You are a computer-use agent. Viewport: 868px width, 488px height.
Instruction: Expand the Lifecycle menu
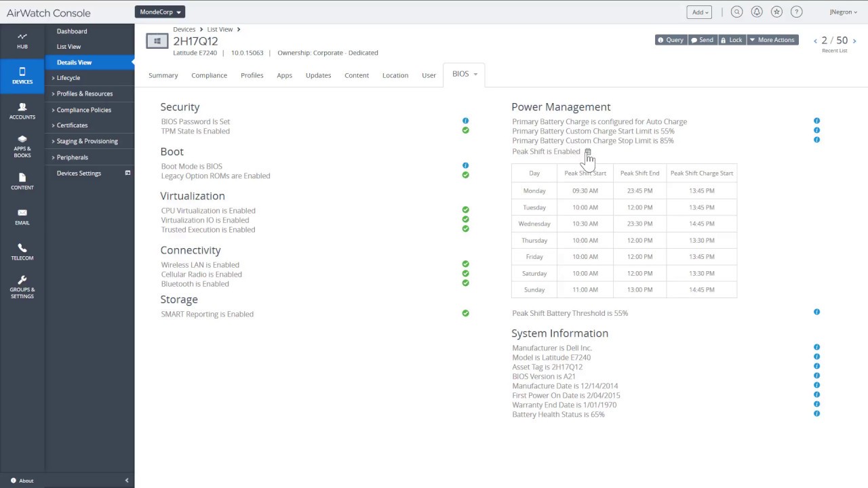pos(66,78)
